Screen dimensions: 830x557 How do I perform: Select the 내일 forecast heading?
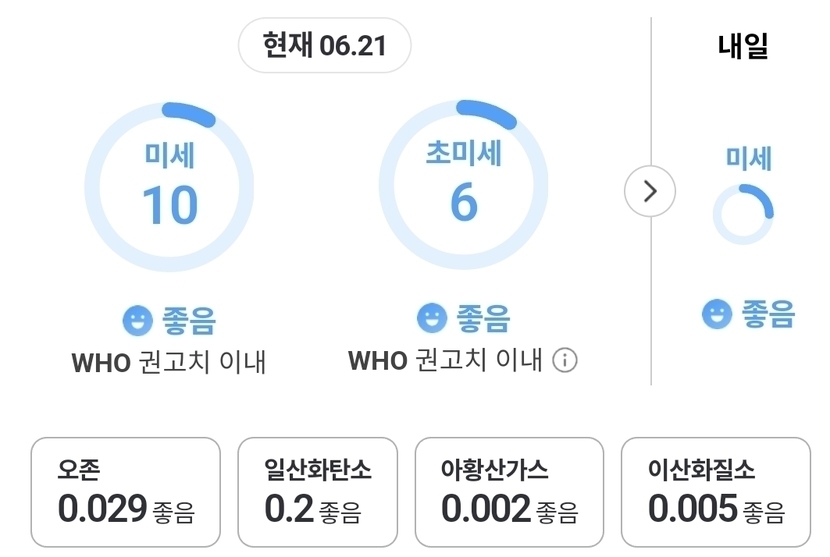click(x=743, y=46)
